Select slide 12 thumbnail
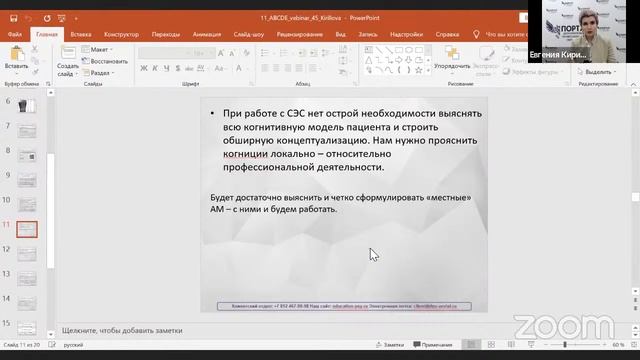The width and height of the screenshot is (640, 360). point(27,254)
